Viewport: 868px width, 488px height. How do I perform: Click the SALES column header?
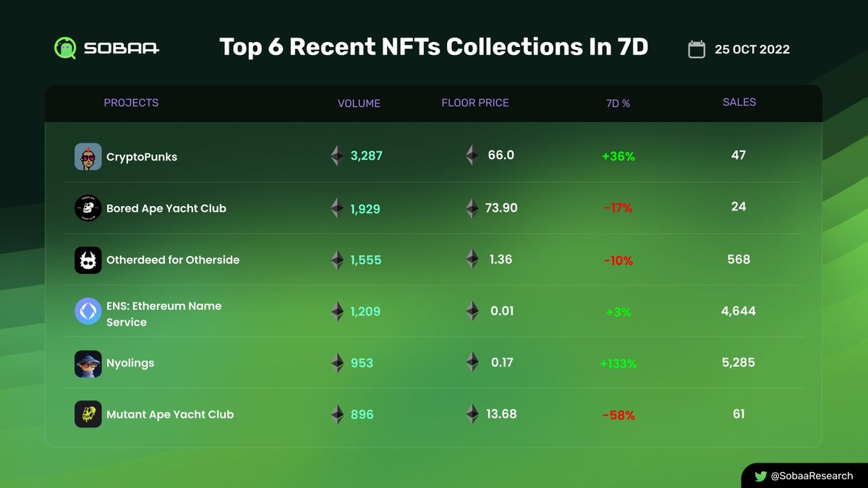click(x=739, y=103)
